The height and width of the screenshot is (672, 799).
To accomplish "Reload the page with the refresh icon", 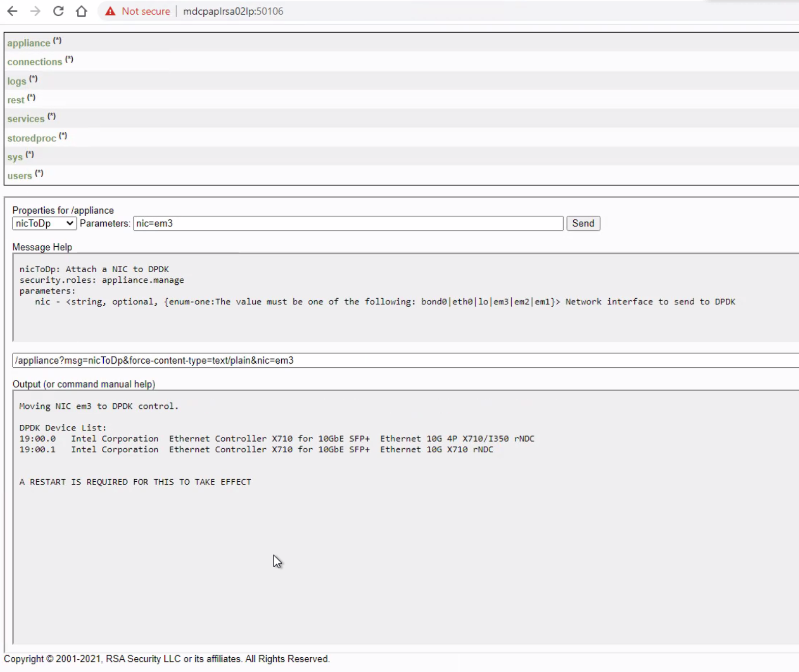I will [x=58, y=11].
